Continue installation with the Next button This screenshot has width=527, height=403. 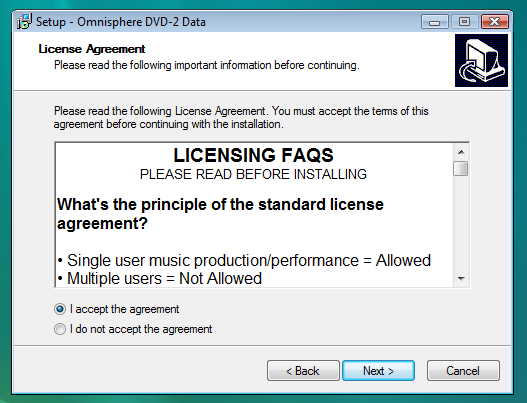(378, 371)
